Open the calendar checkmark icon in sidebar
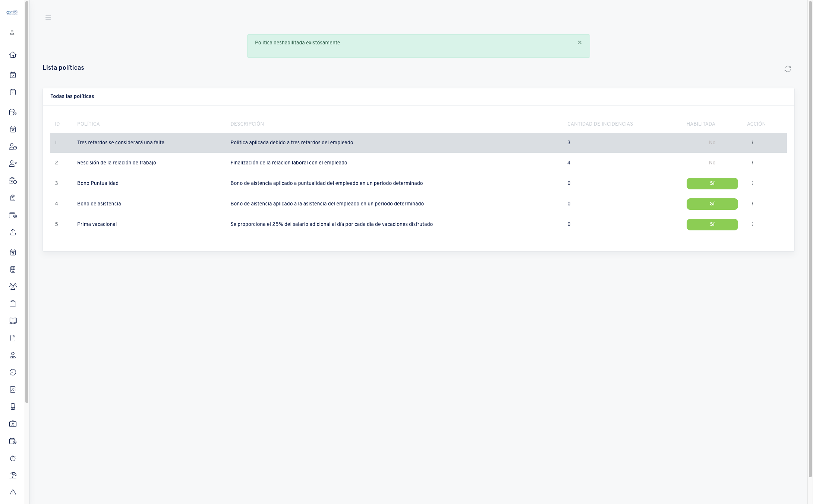The height and width of the screenshot is (504, 813). pos(13,75)
